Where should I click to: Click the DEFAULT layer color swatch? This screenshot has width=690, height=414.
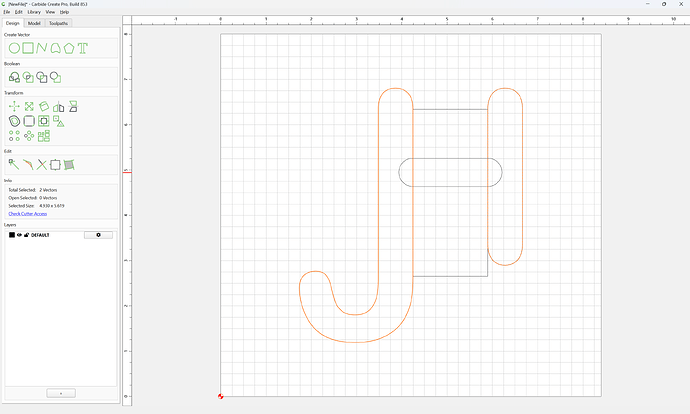pyautogui.click(x=12, y=235)
